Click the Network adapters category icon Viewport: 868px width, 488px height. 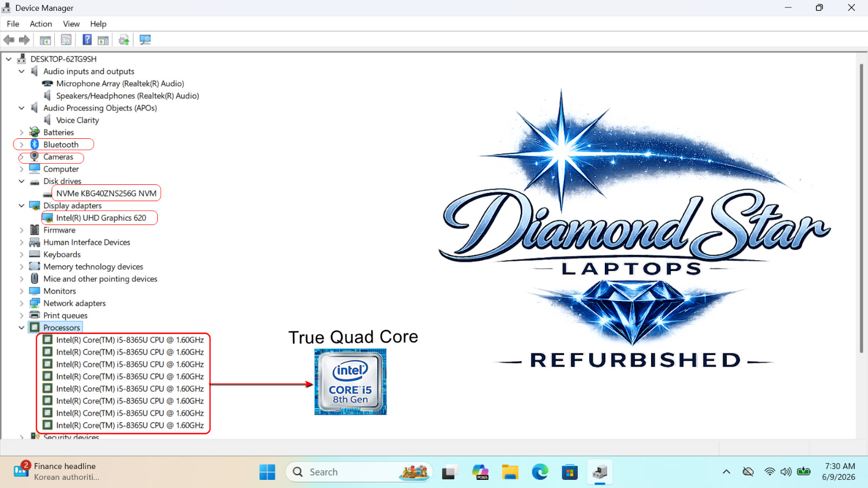pyautogui.click(x=35, y=303)
